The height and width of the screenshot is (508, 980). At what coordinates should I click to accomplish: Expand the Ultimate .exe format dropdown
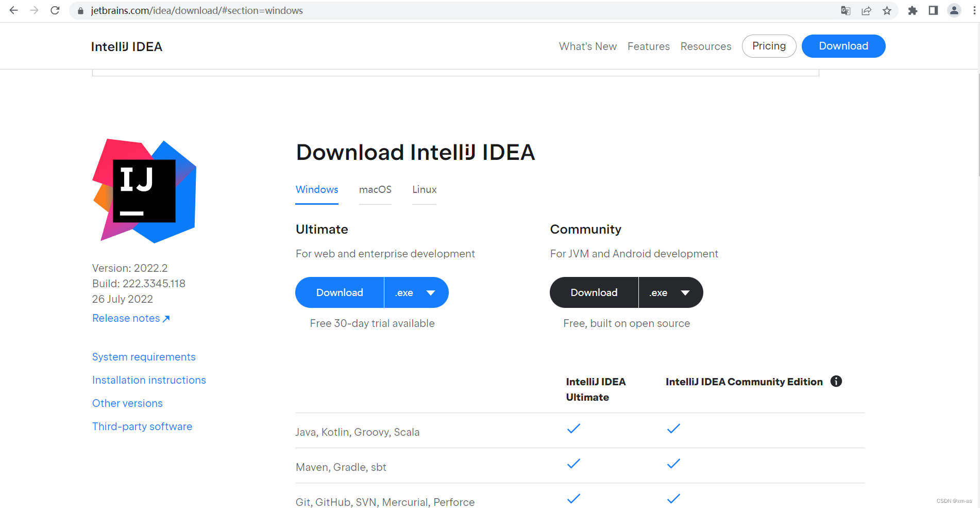[x=416, y=292]
